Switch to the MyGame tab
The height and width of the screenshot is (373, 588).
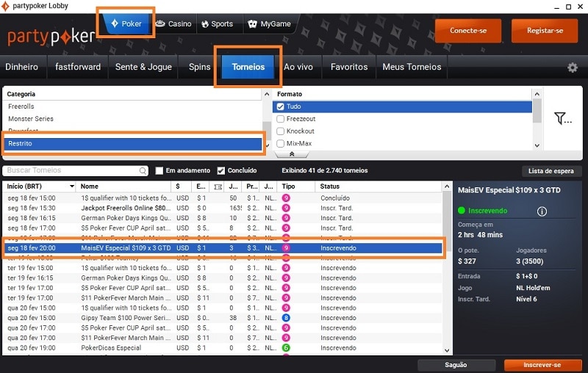tap(269, 24)
